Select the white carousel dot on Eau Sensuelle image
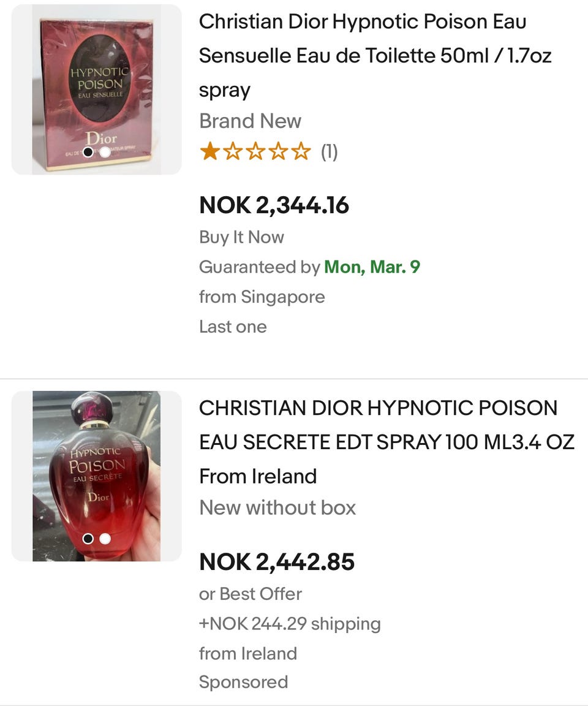Image resolution: width=588 pixels, height=706 pixels. point(105,152)
